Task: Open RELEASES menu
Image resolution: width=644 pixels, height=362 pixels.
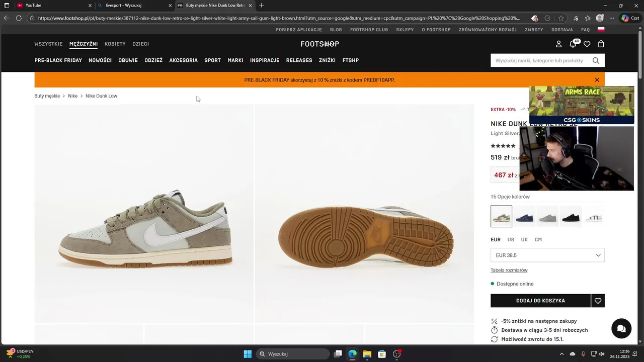Action: pyautogui.click(x=299, y=60)
